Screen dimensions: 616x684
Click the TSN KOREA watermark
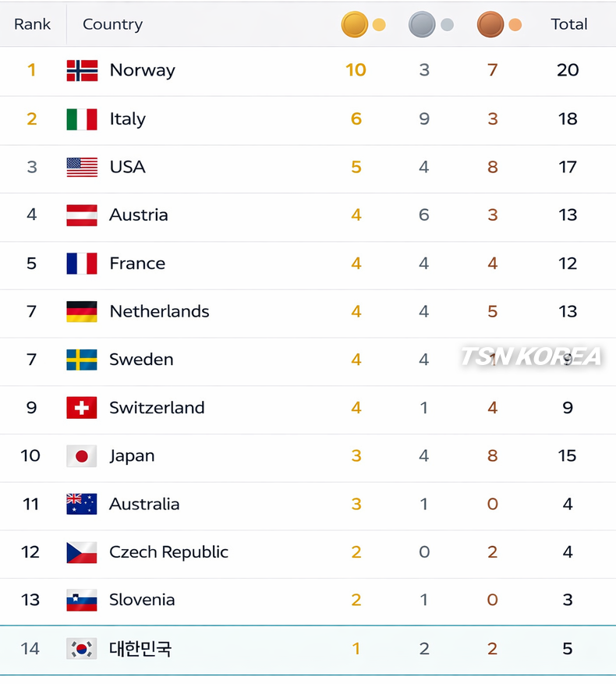pos(531,356)
